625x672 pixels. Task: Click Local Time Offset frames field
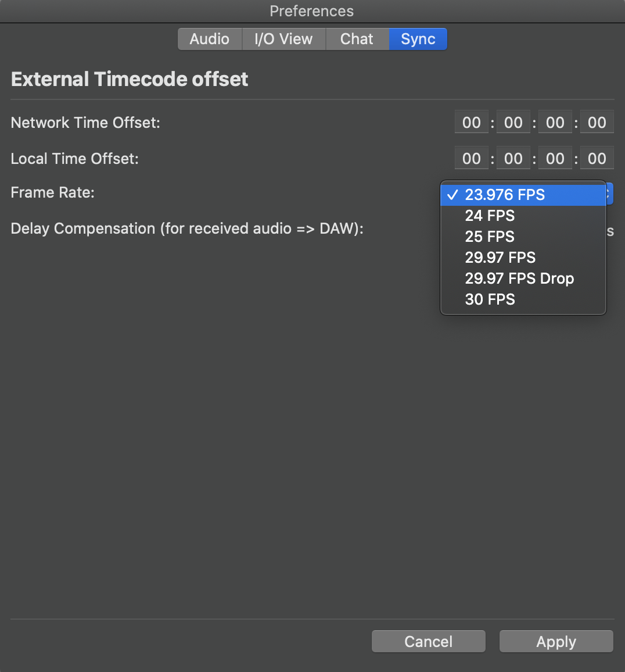(597, 159)
